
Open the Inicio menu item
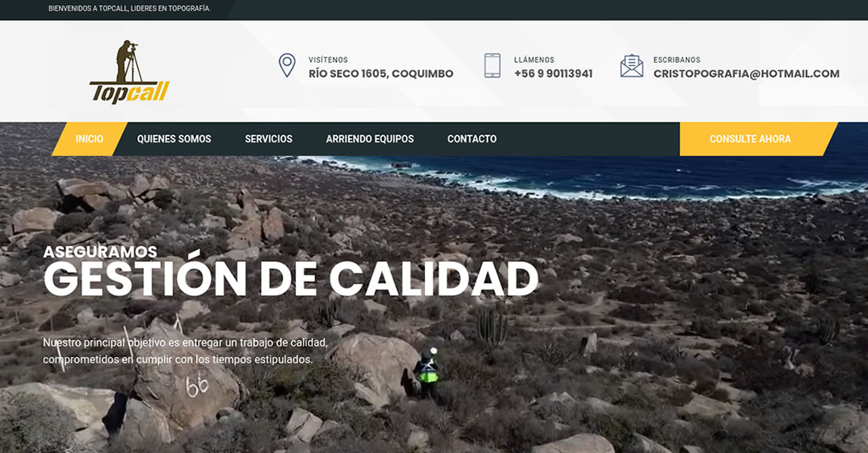point(89,139)
